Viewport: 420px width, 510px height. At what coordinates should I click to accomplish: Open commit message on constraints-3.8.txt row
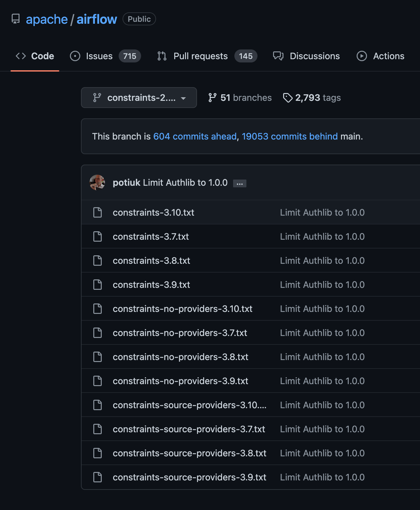tap(322, 261)
